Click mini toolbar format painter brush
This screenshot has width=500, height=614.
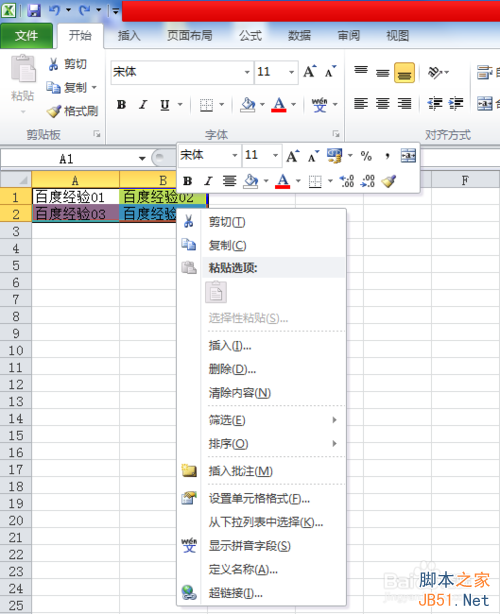pos(389,181)
